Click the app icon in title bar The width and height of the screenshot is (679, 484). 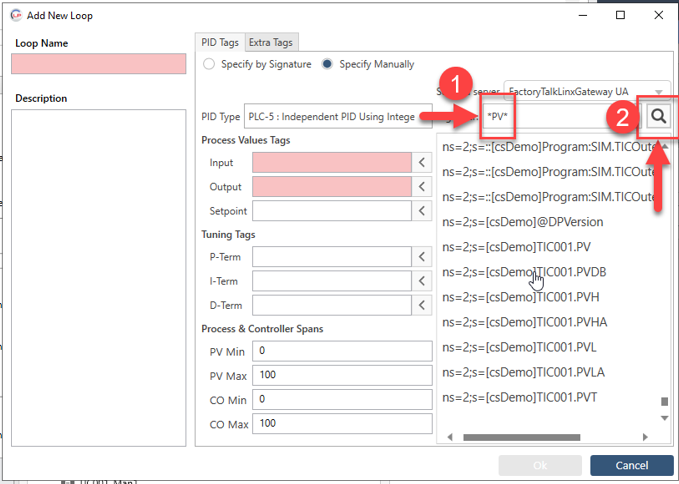(16, 15)
